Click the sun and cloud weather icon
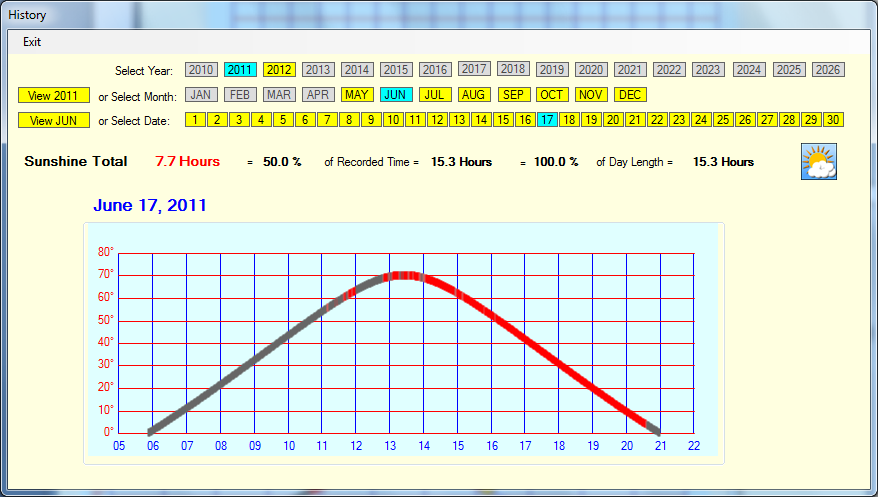 coord(819,161)
